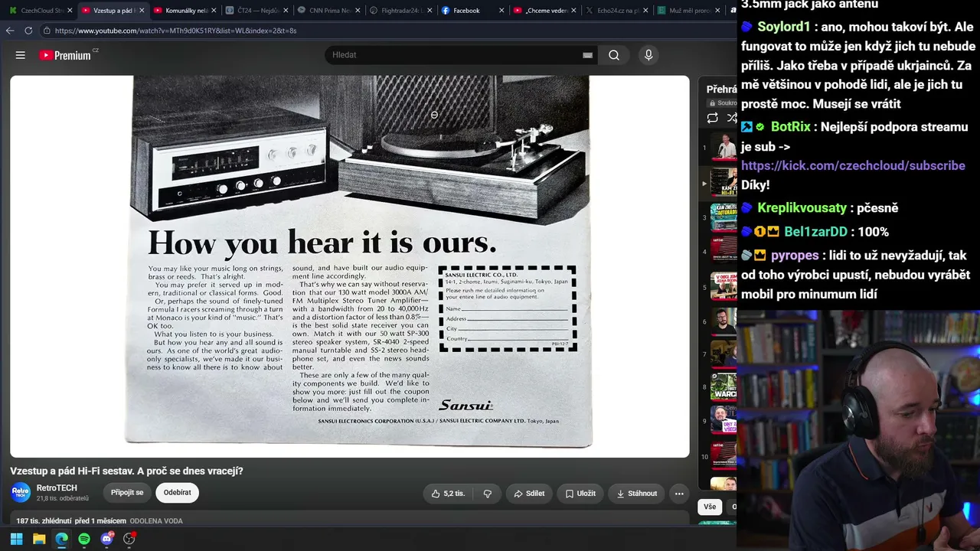Screen dimensions: 980x551
Task: Subscribe with the Odebírat button
Action: pos(177,493)
